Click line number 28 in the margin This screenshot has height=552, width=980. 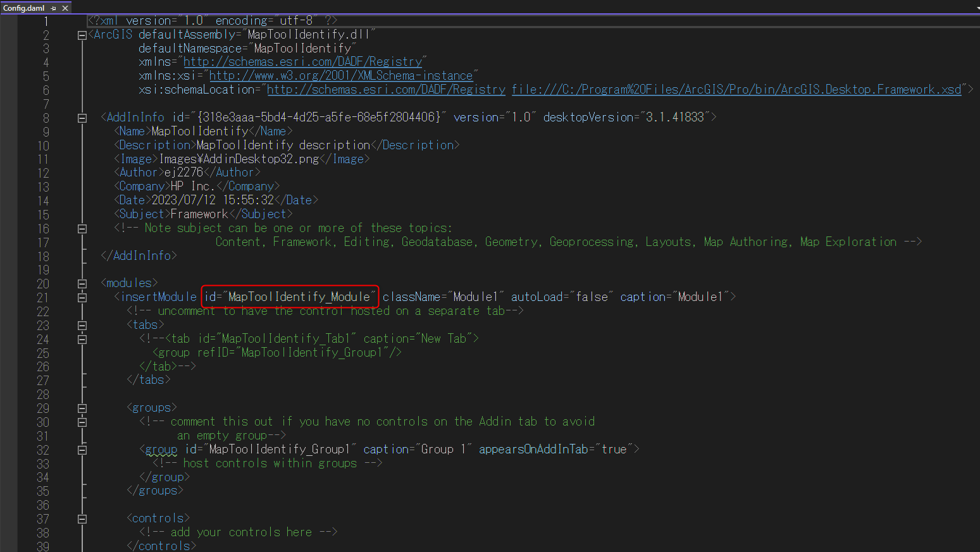[x=42, y=395]
